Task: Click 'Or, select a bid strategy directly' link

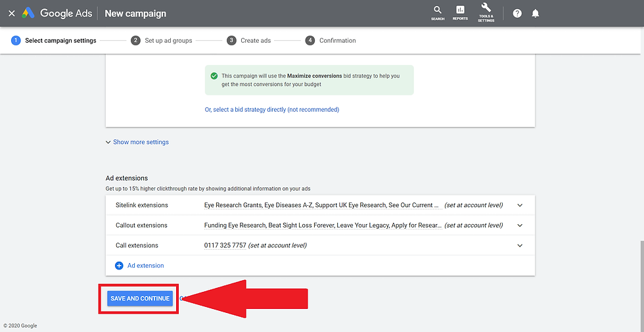Action: (x=272, y=110)
